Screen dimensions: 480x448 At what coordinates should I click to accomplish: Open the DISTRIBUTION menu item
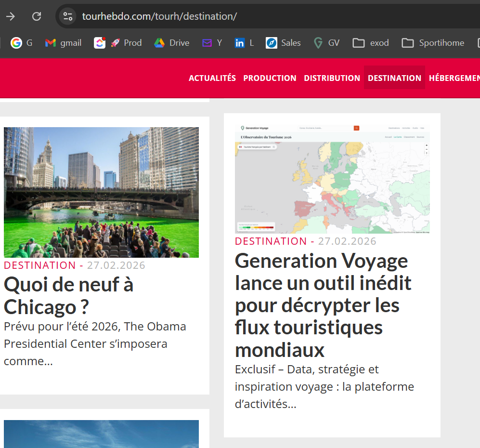332,78
